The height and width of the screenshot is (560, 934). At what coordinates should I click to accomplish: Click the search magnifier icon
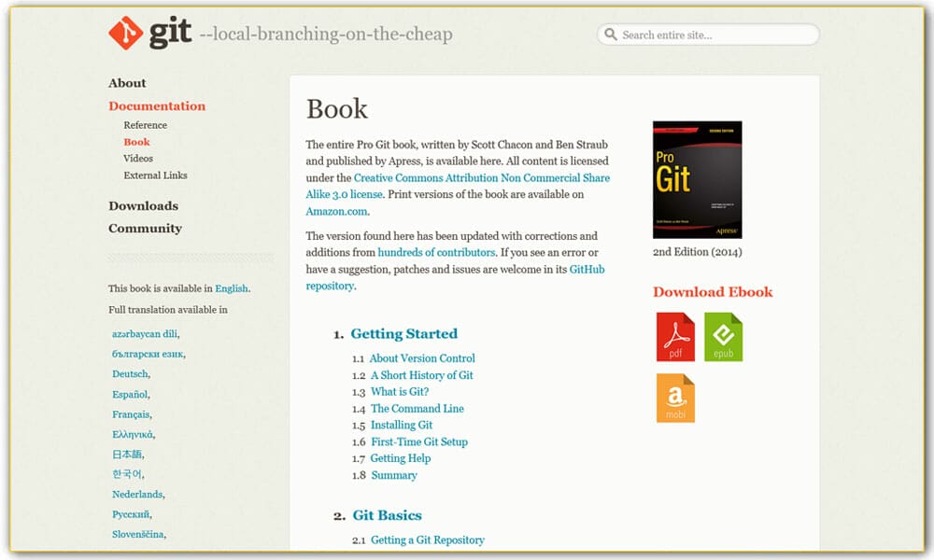coord(612,34)
